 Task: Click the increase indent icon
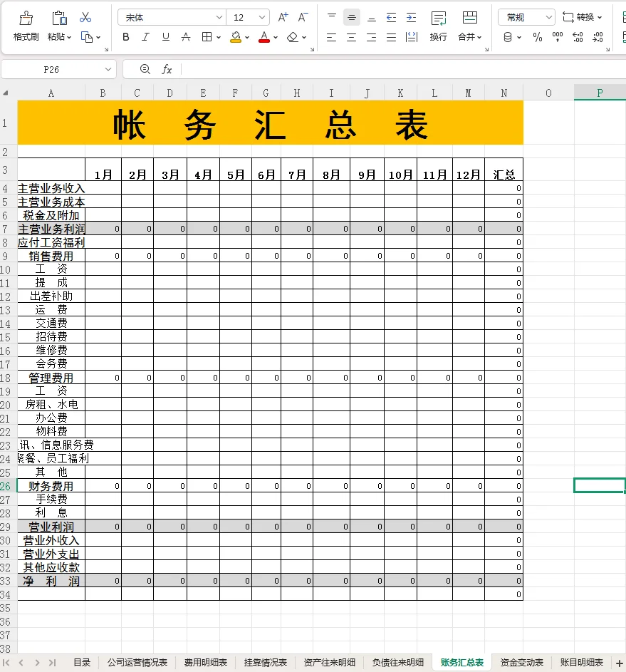[411, 17]
